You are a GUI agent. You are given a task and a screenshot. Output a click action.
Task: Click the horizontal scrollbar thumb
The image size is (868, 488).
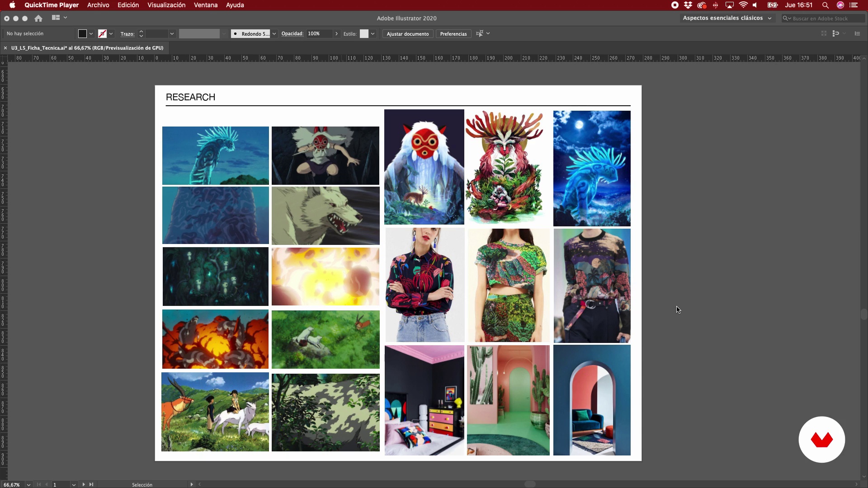pyautogui.click(x=530, y=484)
